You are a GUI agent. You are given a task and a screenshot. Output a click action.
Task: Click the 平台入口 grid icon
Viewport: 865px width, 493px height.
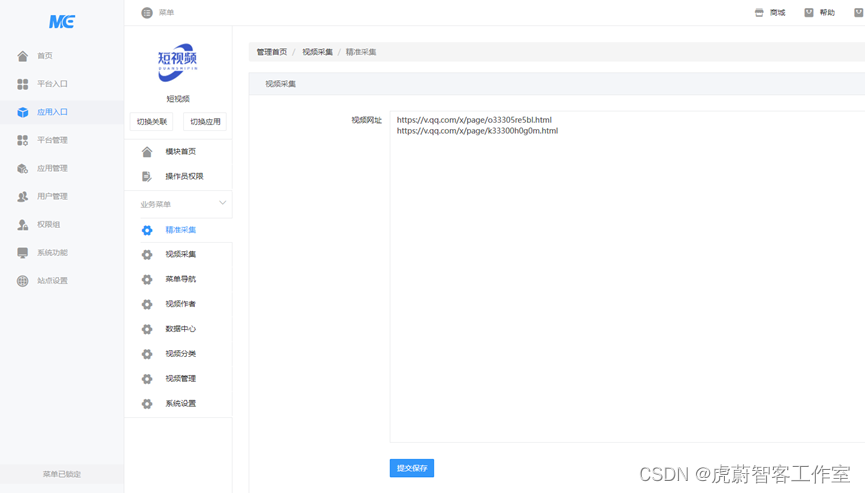[23, 84]
